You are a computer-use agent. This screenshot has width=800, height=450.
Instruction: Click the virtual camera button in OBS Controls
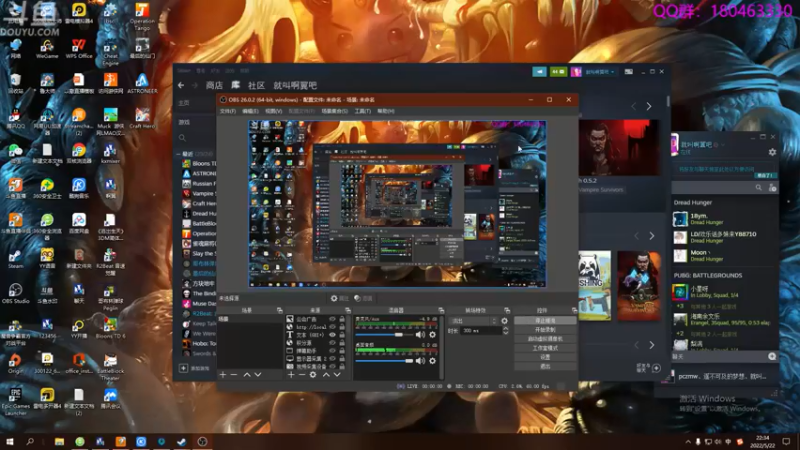pos(545,339)
